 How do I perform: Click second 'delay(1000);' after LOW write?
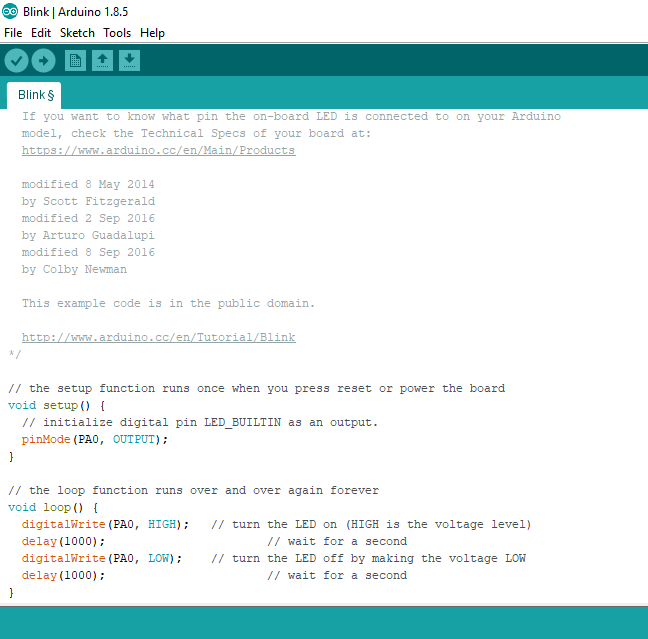point(63,575)
